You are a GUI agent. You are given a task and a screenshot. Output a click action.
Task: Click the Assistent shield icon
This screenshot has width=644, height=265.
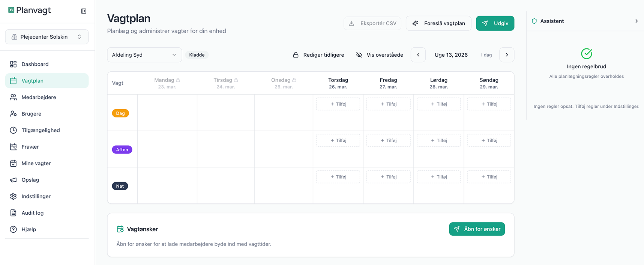[534, 21]
